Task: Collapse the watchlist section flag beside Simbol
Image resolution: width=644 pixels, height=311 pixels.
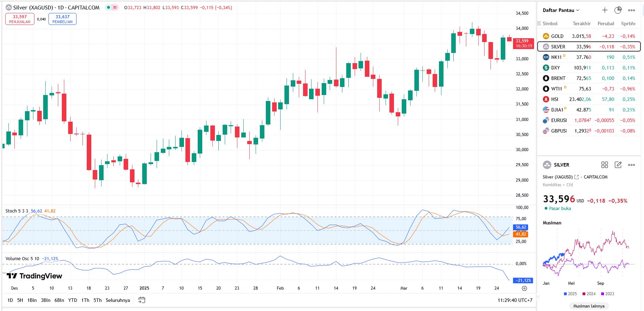Action: [539, 23]
